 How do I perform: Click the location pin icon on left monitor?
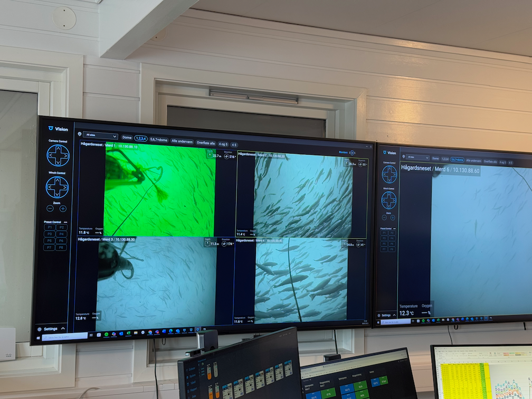click(x=80, y=134)
